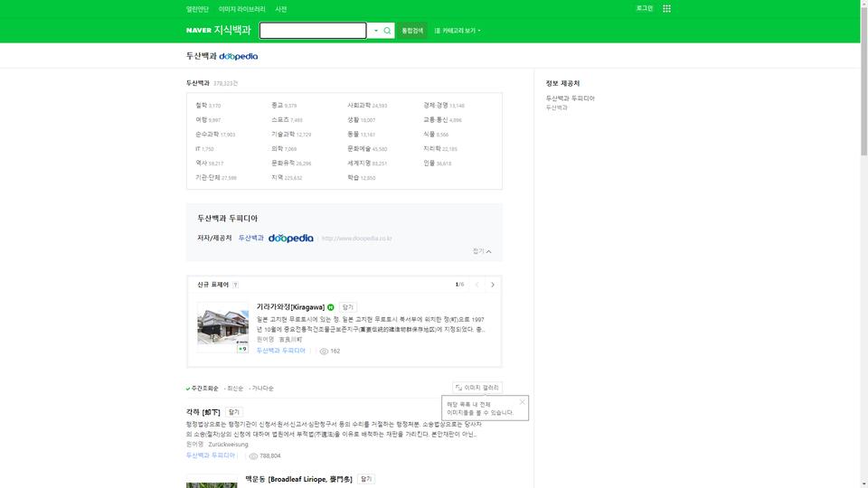868x488 pixels.
Task: Click 두산백과 두피디아 source under Kiragawa
Action: click(280, 351)
